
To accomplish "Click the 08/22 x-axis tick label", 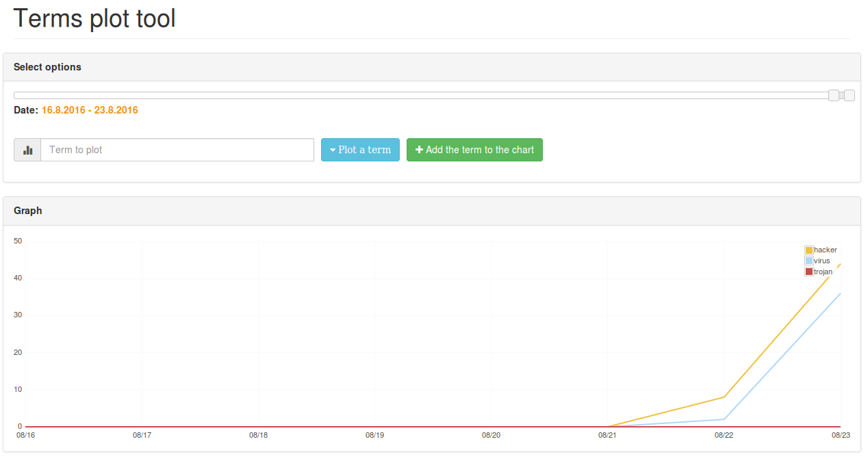I will pyautogui.click(x=724, y=435).
